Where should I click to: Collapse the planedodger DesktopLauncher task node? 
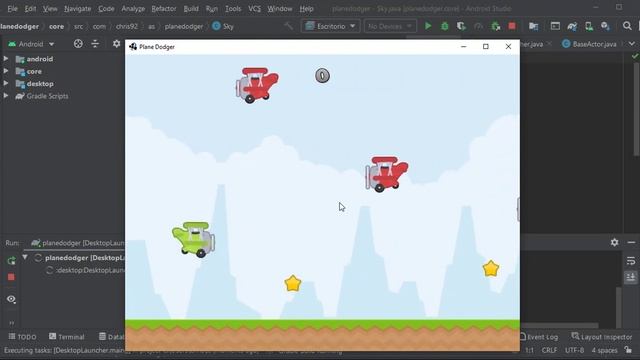[25, 257]
